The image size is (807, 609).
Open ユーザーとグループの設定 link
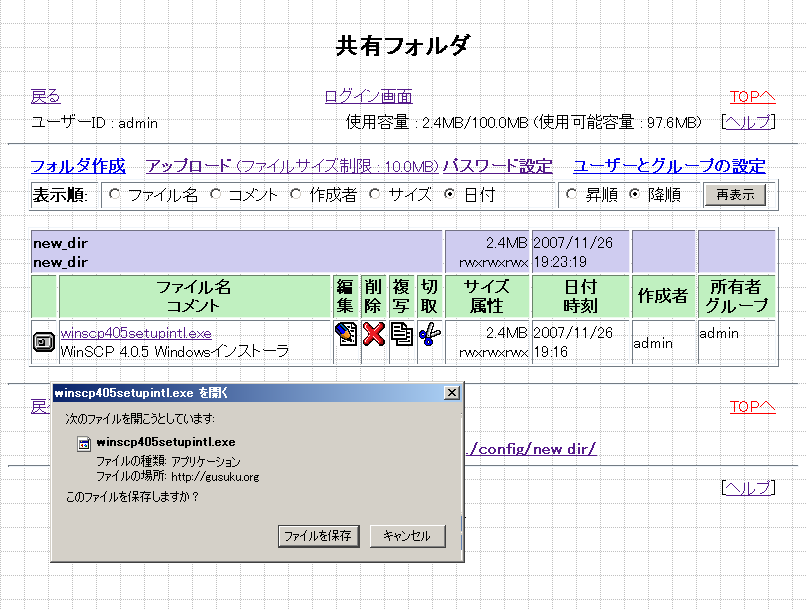(x=669, y=166)
